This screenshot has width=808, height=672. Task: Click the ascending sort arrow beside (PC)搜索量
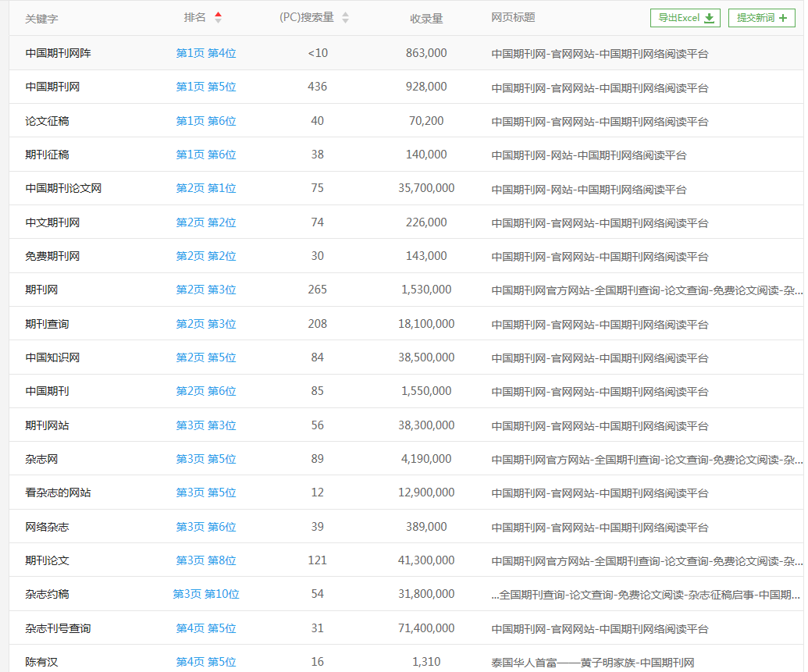click(346, 13)
